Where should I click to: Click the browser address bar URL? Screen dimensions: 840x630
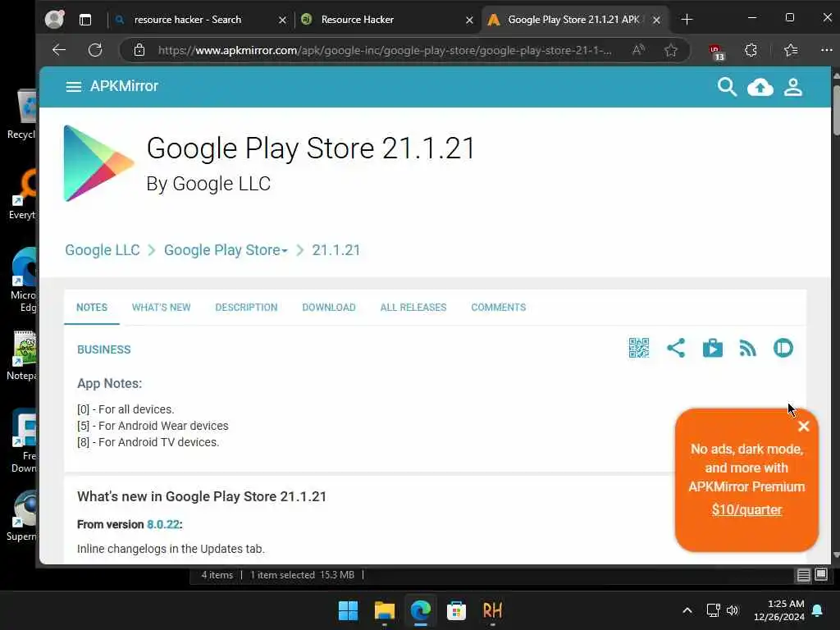tap(385, 50)
